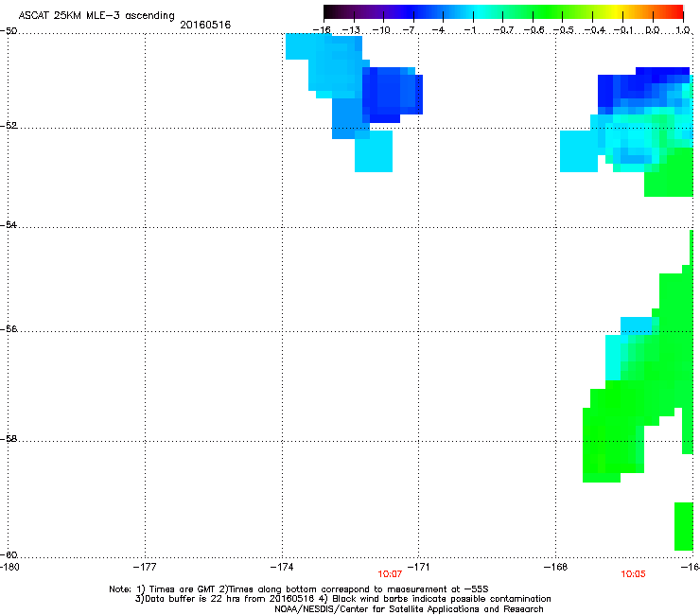Click the "-0.4" color bar label
Screen dimensions: 700x615
(594, 30)
